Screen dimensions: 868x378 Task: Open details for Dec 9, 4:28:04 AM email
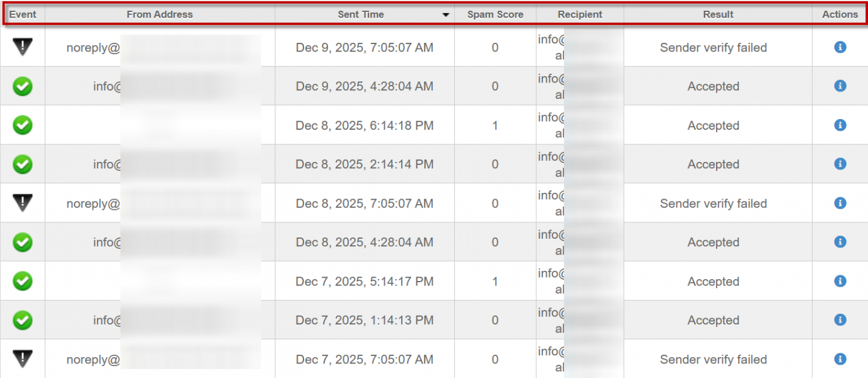pyautogui.click(x=840, y=86)
